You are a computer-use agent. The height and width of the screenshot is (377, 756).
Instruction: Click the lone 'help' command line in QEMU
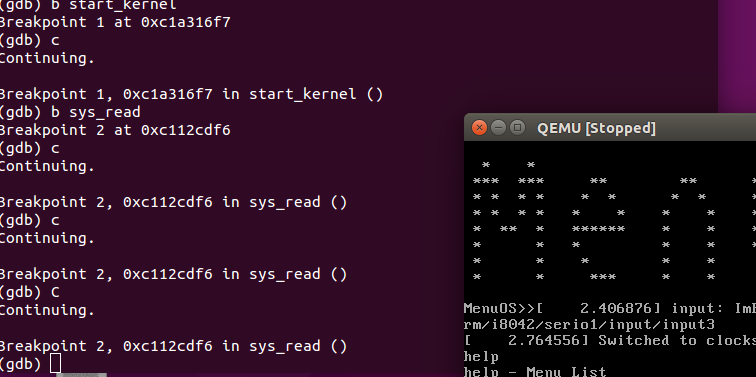point(481,357)
